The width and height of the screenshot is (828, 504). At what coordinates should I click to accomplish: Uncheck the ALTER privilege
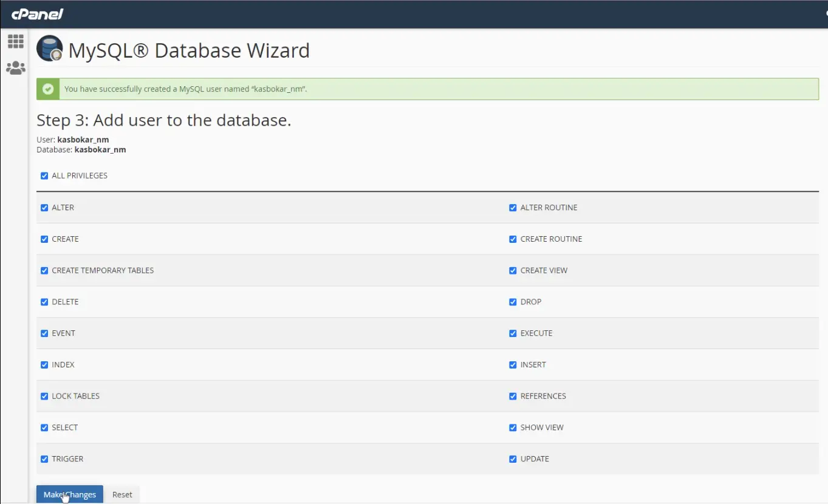[x=44, y=207]
